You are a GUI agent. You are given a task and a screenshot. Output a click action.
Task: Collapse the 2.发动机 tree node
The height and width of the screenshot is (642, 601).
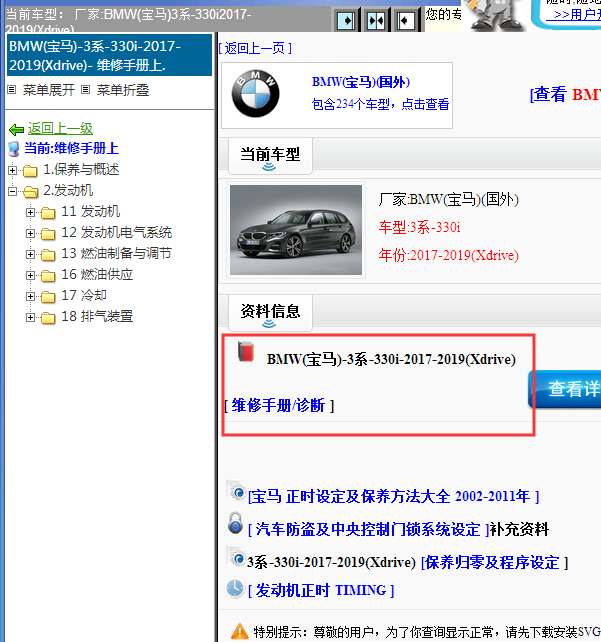(x=13, y=191)
